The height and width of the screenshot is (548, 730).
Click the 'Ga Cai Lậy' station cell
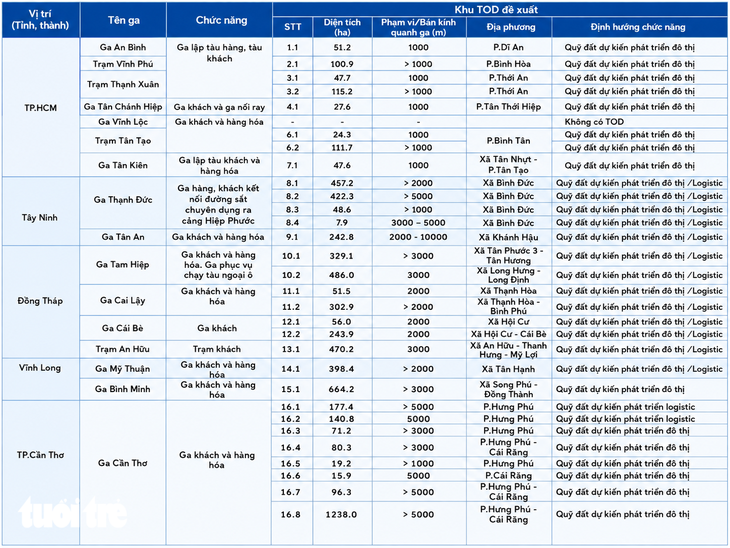pyautogui.click(x=123, y=300)
